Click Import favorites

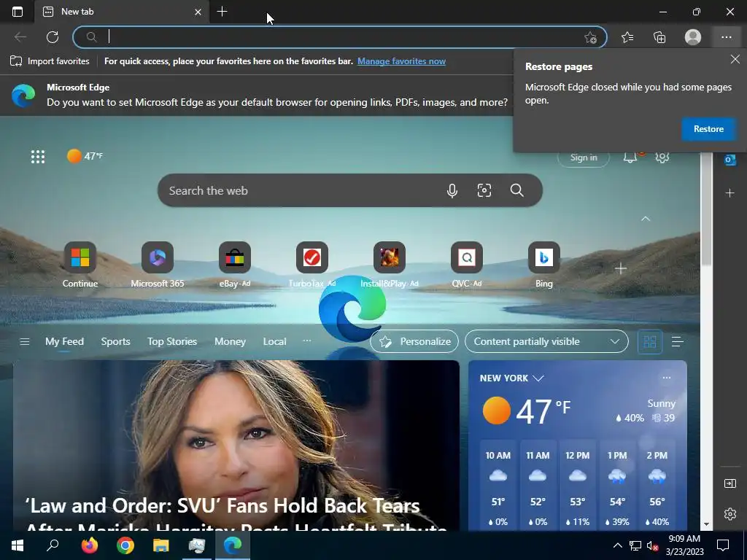click(50, 61)
